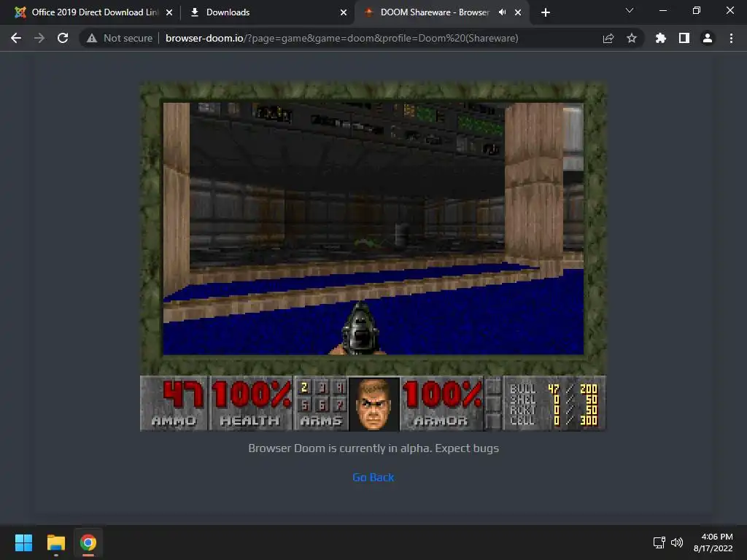Reload the Browser Doom page
Image resolution: width=747 pixels, height=560 pixels.
click(63, 38)
